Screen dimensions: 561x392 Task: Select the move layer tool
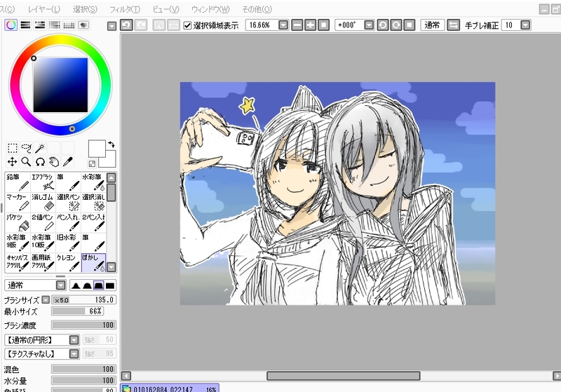point(12,162)
